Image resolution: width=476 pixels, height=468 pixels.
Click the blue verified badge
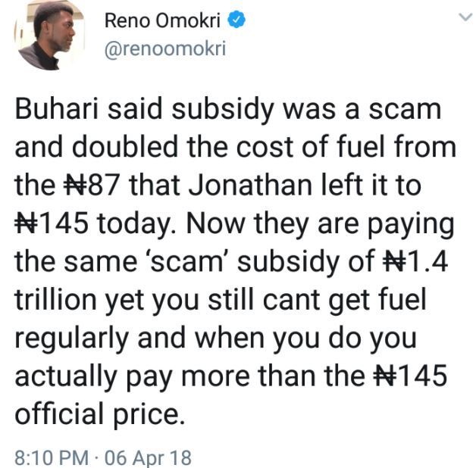coord(236,20)
